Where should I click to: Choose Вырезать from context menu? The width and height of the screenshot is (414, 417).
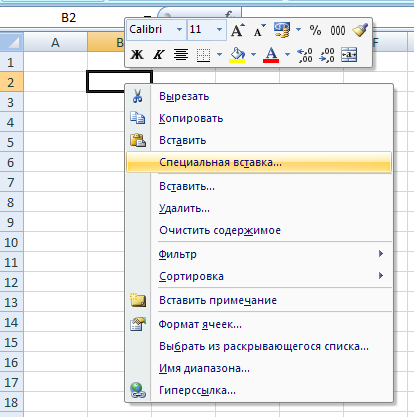pyautogui.click(x=259, y=96)
